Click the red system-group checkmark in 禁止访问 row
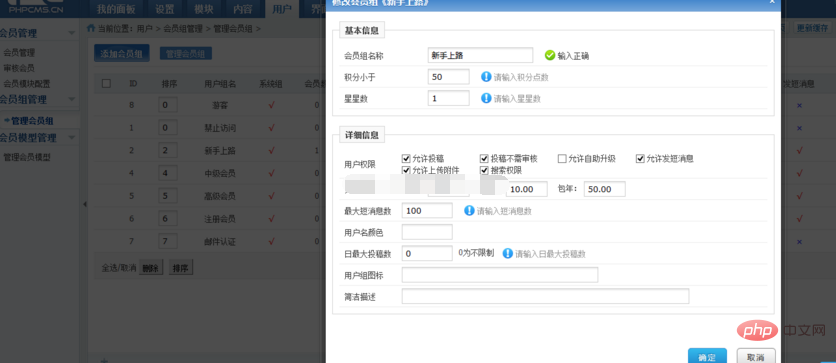Viewport: 836px width, 363px height. click(271, 128)
